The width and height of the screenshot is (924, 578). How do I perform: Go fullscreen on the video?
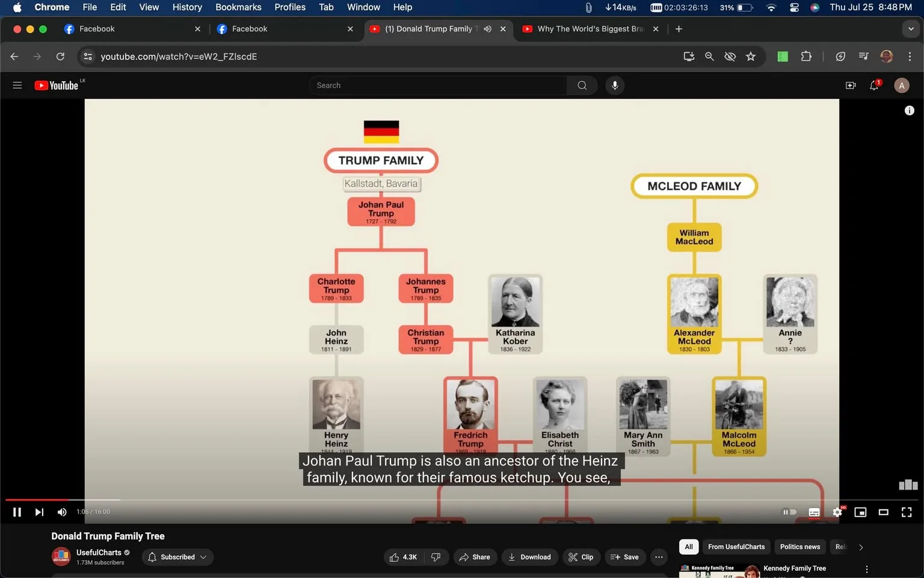tap(906, 512)
